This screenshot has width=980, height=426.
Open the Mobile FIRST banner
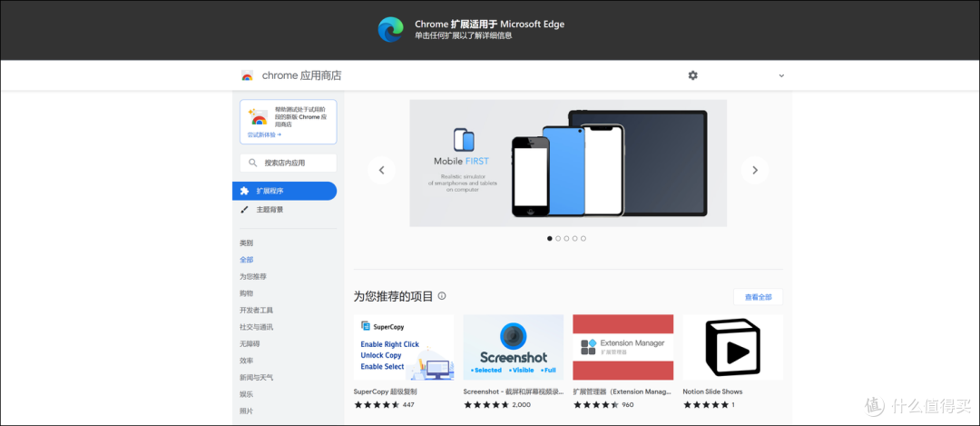tap(568, 163)
